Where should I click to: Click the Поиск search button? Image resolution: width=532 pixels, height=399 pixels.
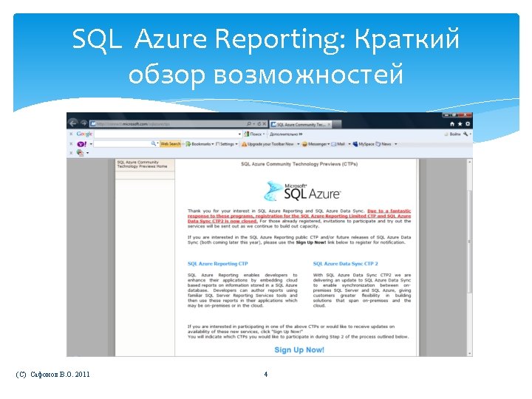[253, 134]
